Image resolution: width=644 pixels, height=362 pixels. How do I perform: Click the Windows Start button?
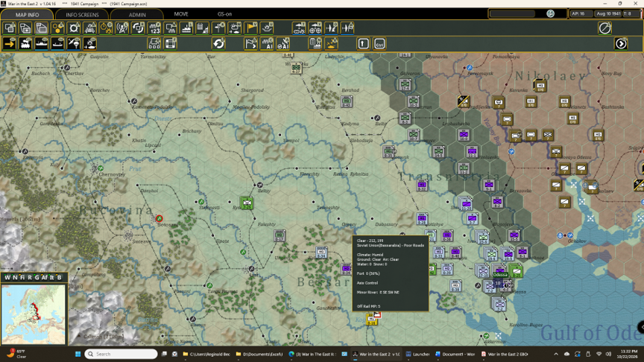tap(78, 354)
